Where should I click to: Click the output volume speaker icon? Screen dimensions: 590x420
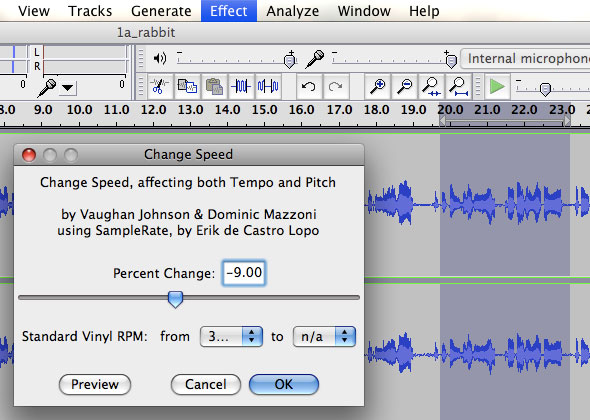click(x=160, y=58)
